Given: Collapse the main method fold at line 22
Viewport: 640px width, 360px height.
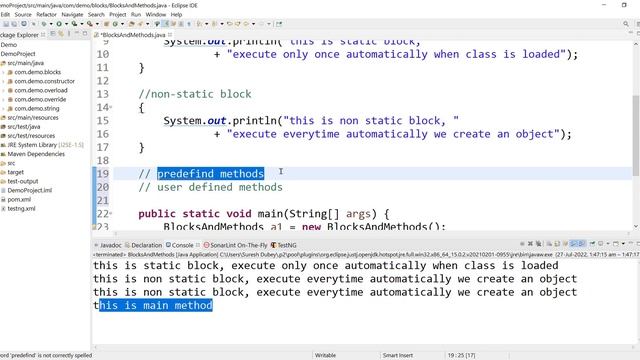Looking at the screenshot, I should 111,214.
